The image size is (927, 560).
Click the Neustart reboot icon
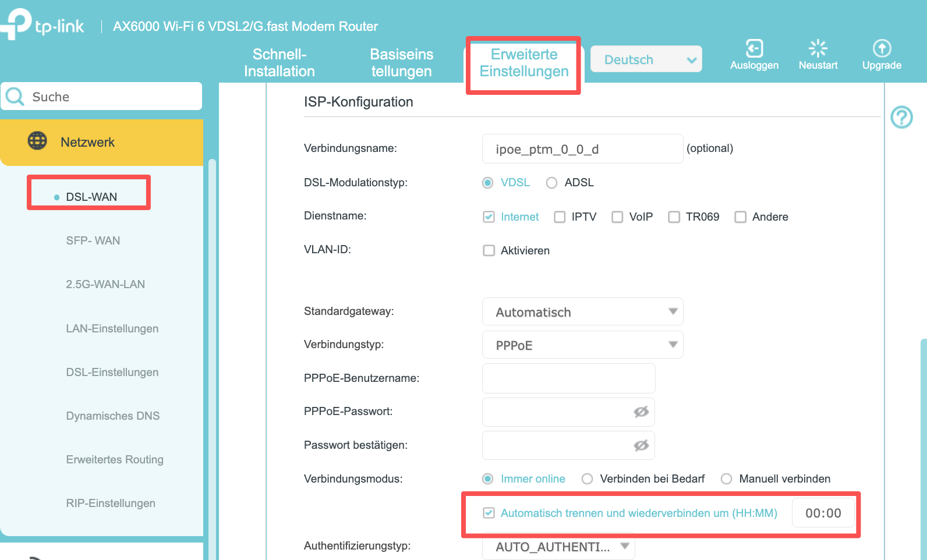818,48
